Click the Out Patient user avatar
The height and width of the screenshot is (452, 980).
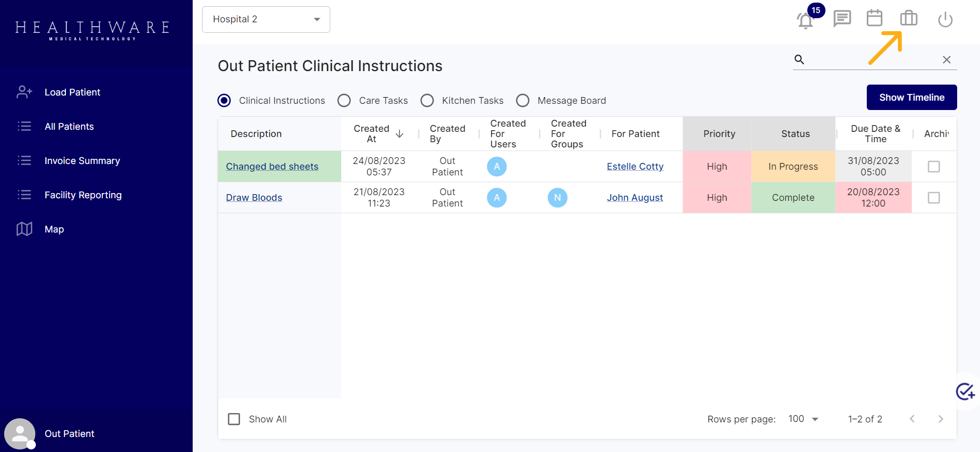point(20,434)
